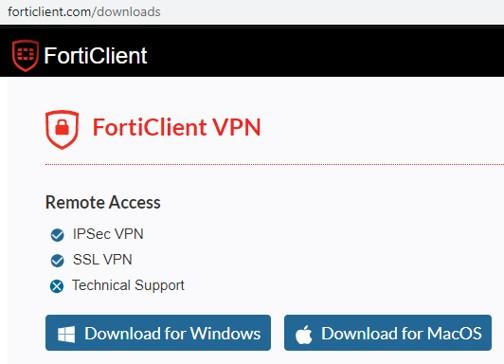Image resolution: width=504 pixels, height=364 pixels.
Task: Download FortiClient VPN for MacOS
Action: 388,333
